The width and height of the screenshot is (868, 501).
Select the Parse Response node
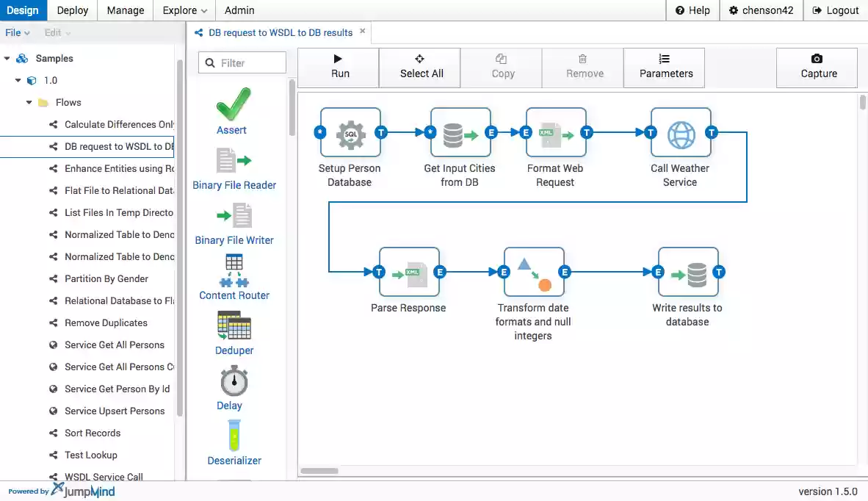pyautogui.click(x=408, y=272)
